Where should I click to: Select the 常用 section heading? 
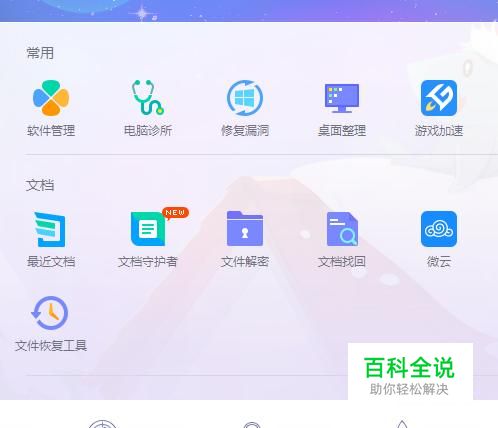click(40, 53)
